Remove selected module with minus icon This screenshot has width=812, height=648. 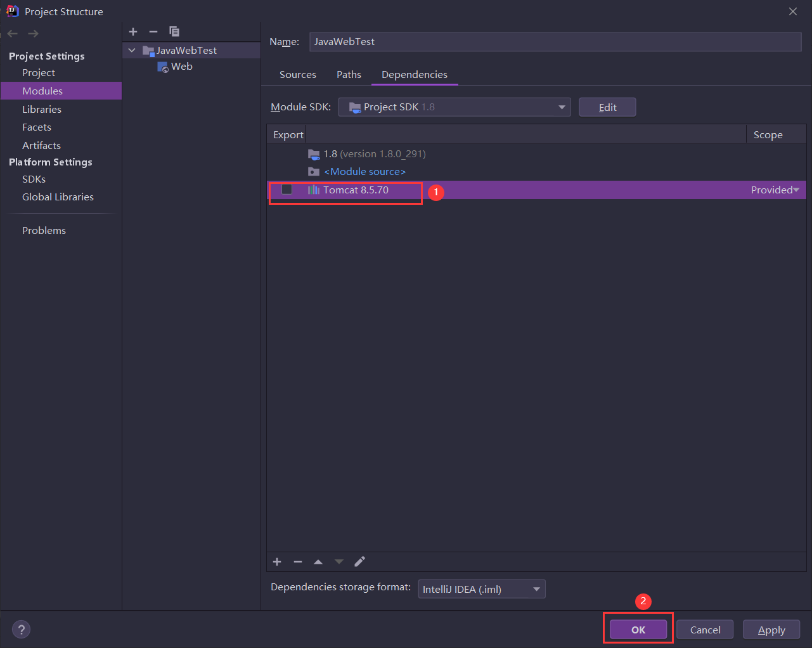(x=153, y=31)
